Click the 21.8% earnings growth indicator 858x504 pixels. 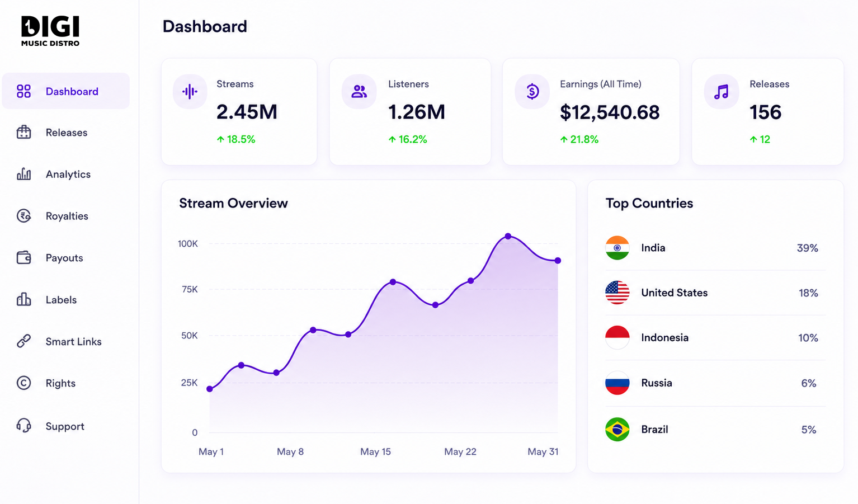click(579, 139)
